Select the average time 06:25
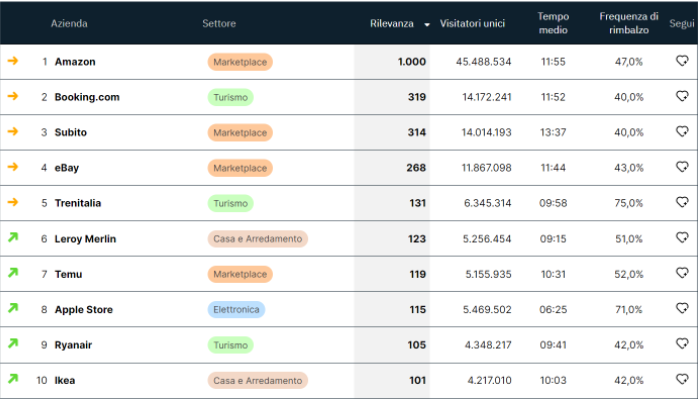This screenshot has height=401, width=698. coord(553,309)
